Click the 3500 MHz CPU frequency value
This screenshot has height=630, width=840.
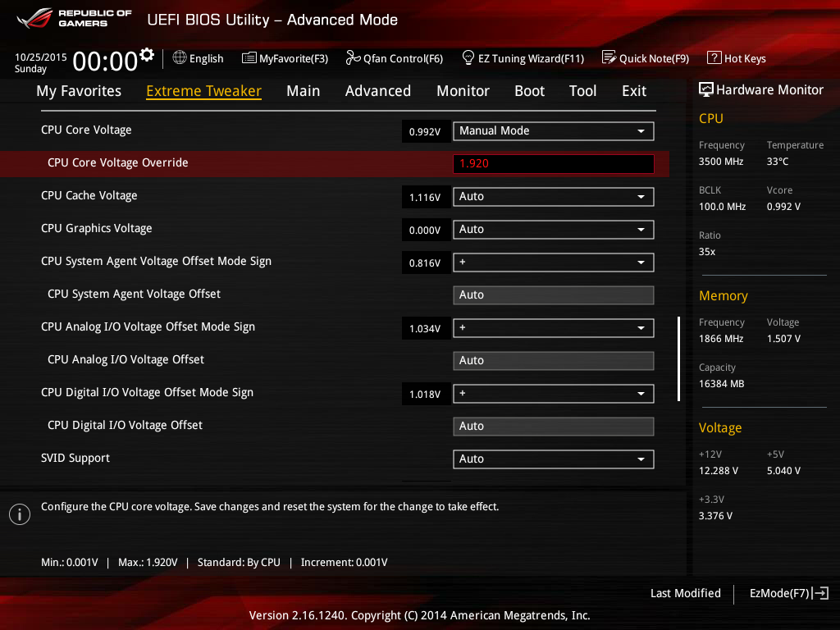coord(720,162)
